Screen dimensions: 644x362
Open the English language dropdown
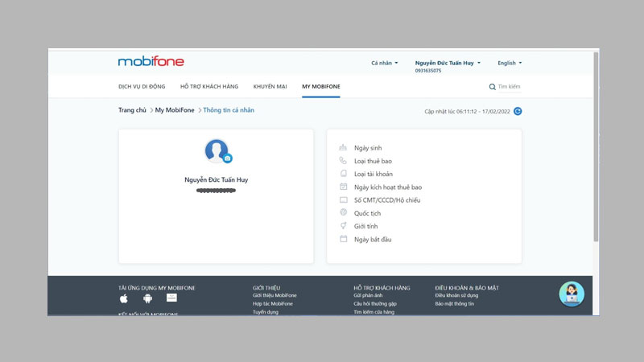click(510, 63)
